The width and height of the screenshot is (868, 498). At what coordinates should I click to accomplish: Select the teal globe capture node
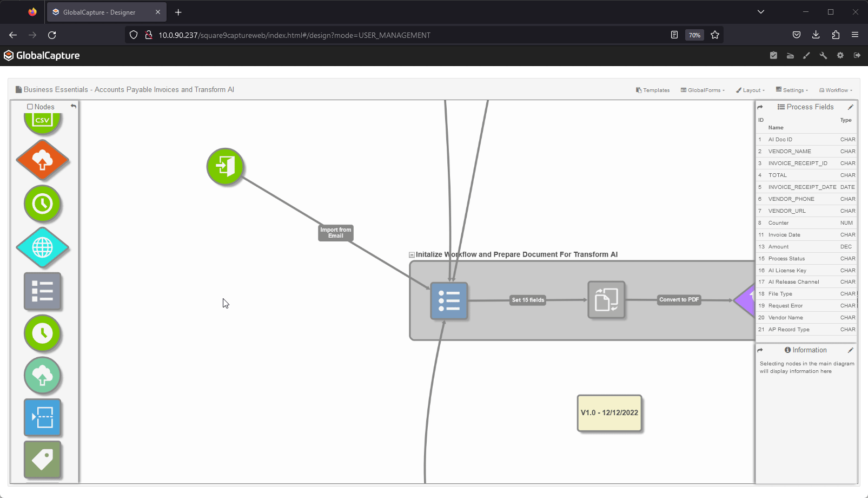(42, 247)
